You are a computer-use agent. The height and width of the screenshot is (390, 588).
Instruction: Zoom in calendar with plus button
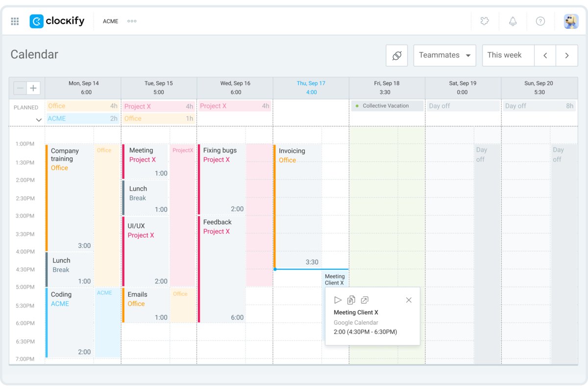(33, 88)
